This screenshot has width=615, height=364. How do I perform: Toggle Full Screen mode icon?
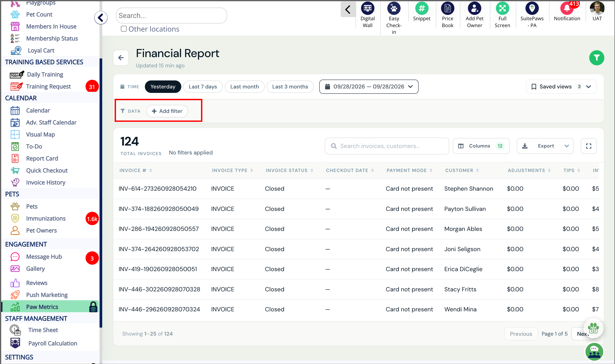click(x=502, y=9)
